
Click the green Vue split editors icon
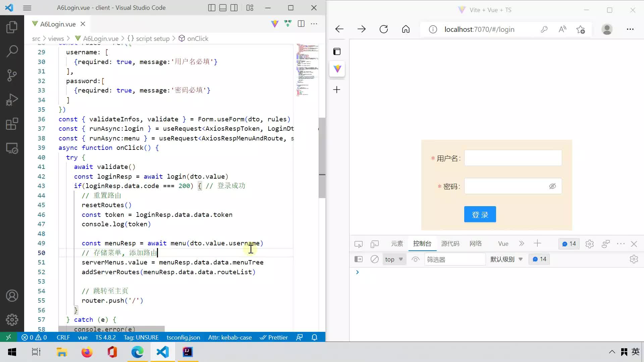point(288,23)
